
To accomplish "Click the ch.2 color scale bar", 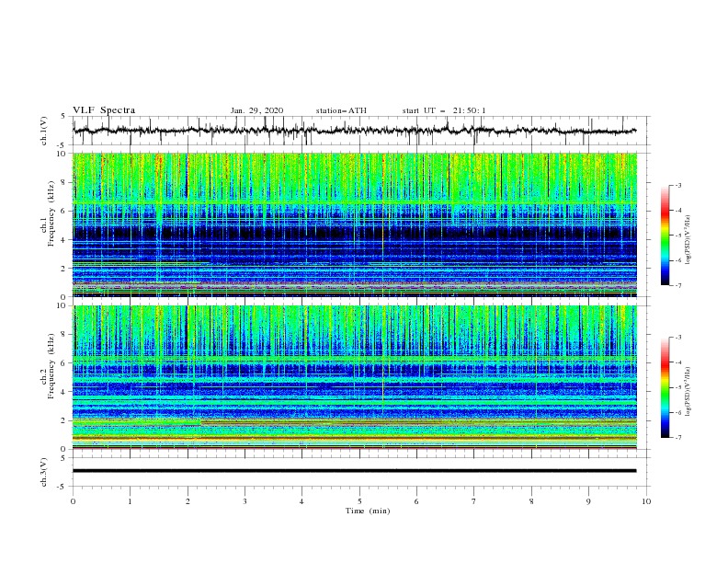I will pos(665,387).
